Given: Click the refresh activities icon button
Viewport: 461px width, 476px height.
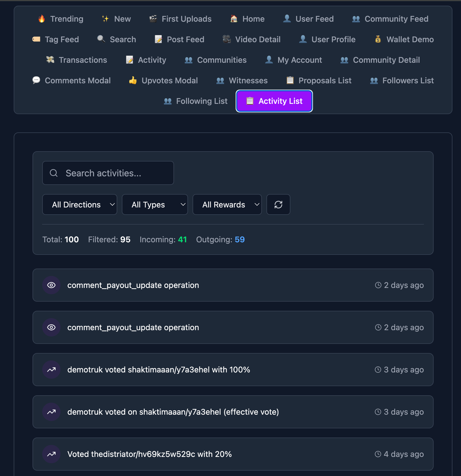Looking at the screenshot, I should tap(278, 205).
